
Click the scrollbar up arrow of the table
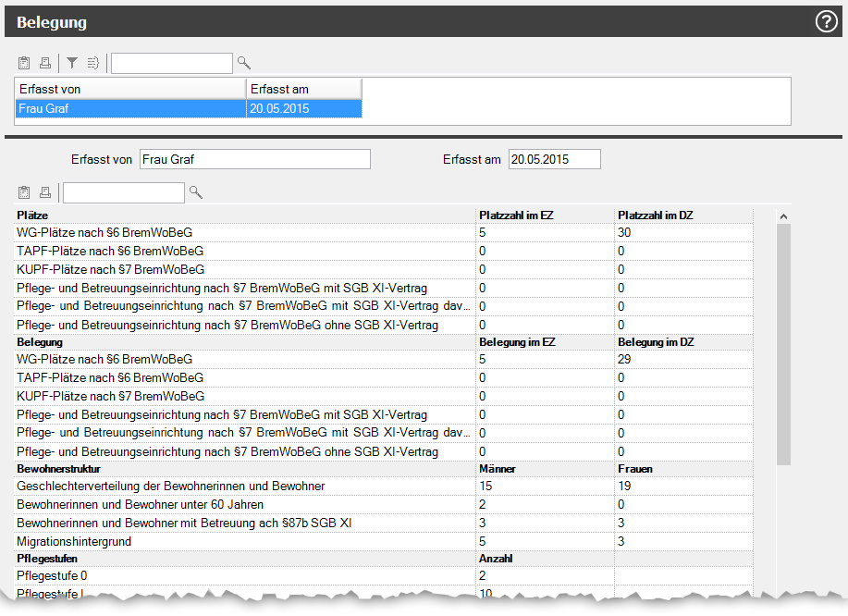pos(783,216)
